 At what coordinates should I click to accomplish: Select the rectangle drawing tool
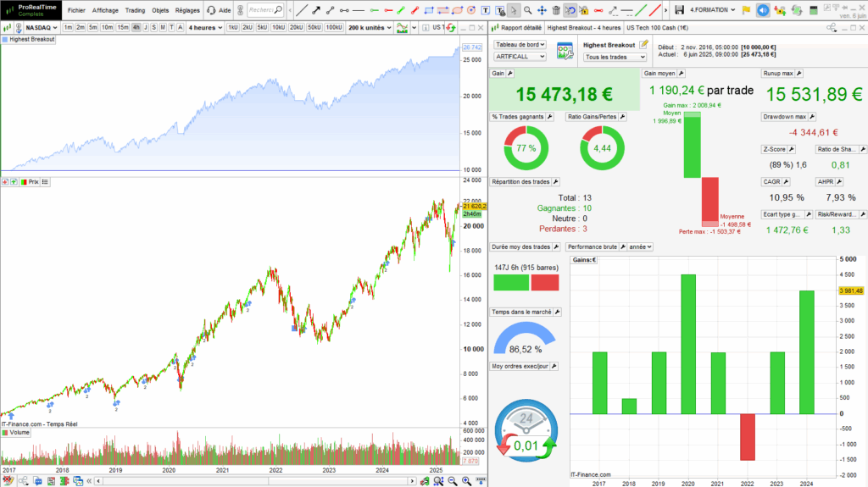[429, 10]
